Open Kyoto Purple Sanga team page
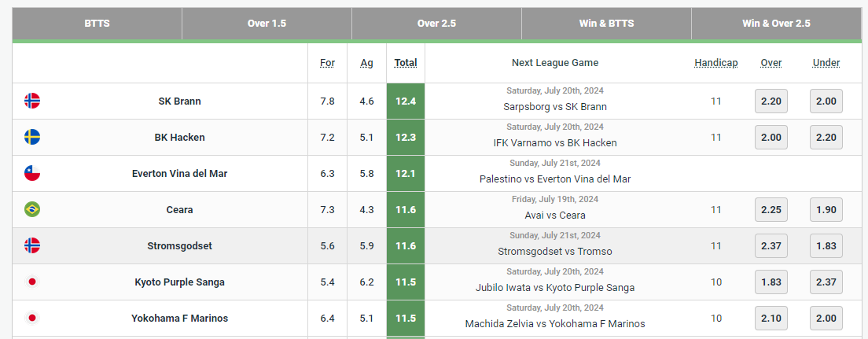This screenshot has width=868, height=339. coord(179,282)
